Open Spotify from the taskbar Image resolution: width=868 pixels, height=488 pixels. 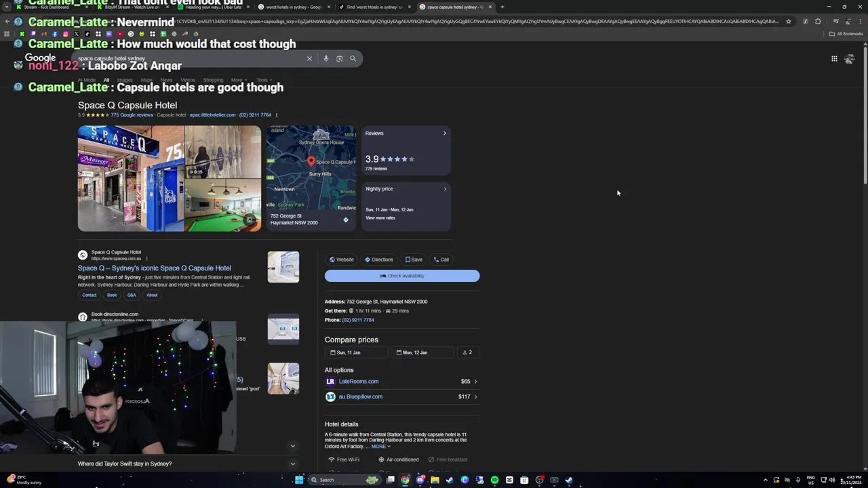tap(494, 480)
